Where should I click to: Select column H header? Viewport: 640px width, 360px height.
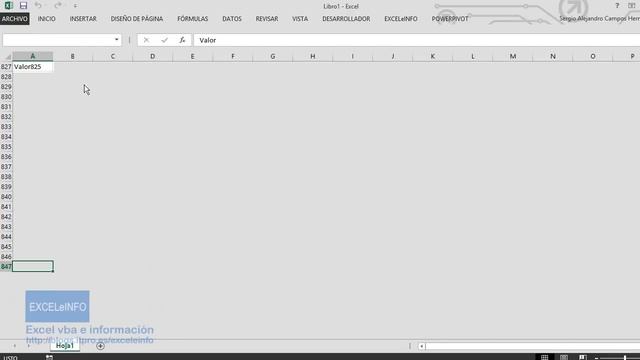[313, 56]
